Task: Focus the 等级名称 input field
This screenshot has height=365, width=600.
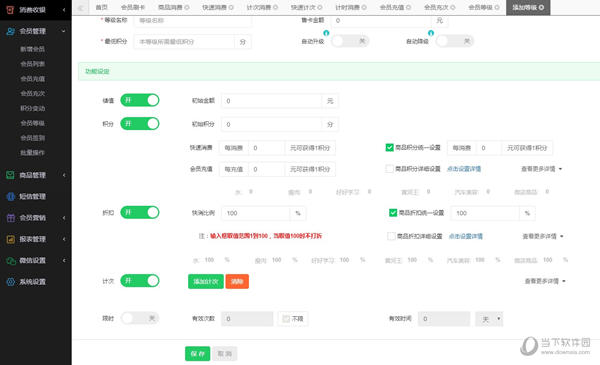Action: point(193,20)
